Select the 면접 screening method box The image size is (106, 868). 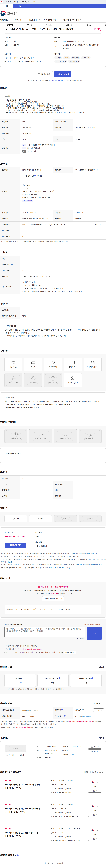(41, 519)
